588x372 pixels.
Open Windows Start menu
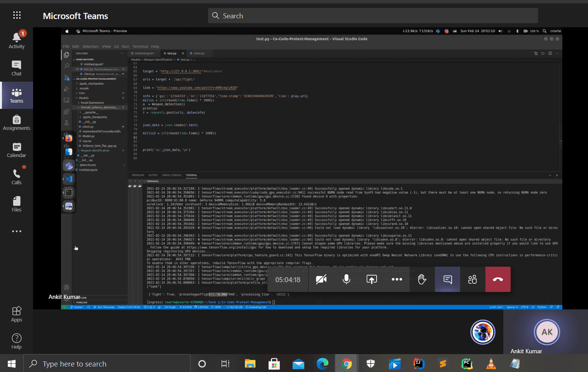coord(11,363)
